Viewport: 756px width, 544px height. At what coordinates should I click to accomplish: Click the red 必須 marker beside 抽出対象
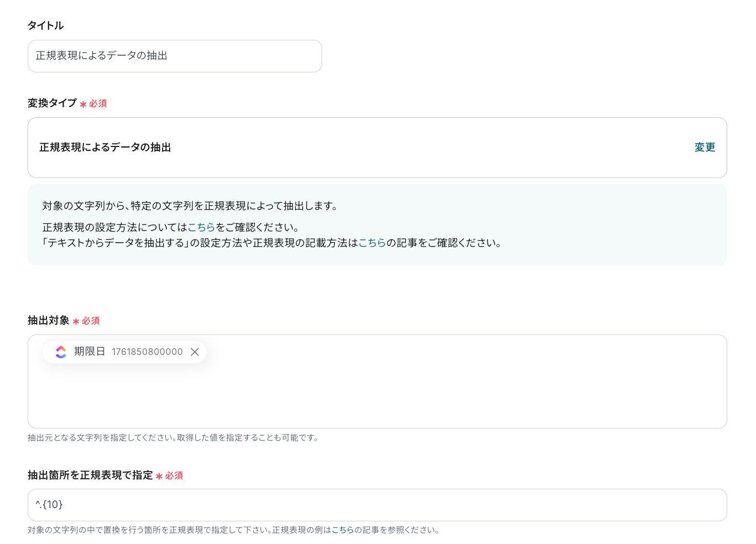pos(90,321)
